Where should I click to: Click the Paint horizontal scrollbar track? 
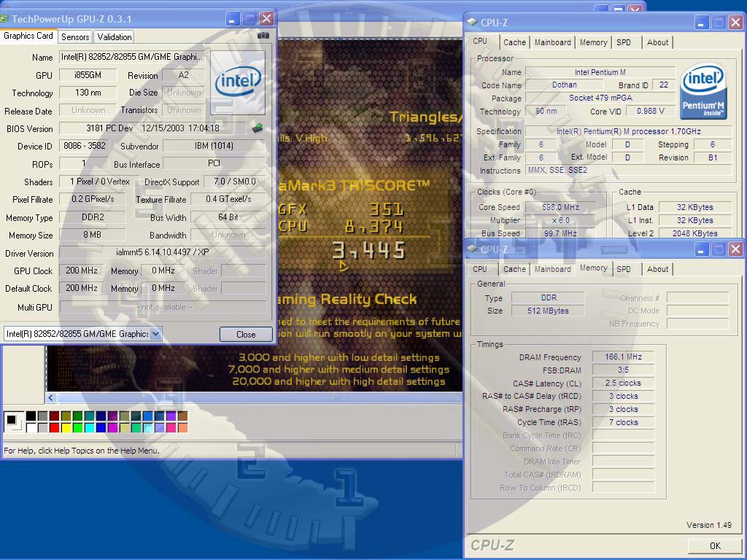tap(260, 397)
